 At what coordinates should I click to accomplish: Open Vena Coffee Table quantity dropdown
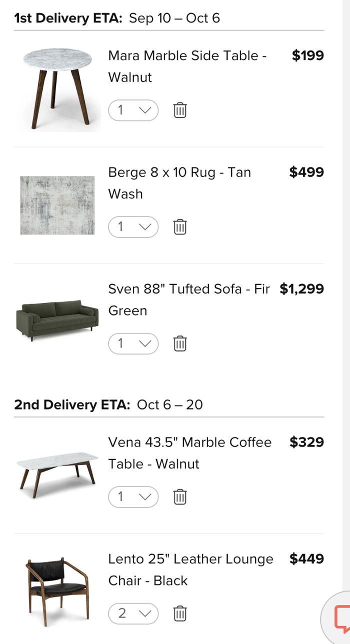[x=133, y=496]
